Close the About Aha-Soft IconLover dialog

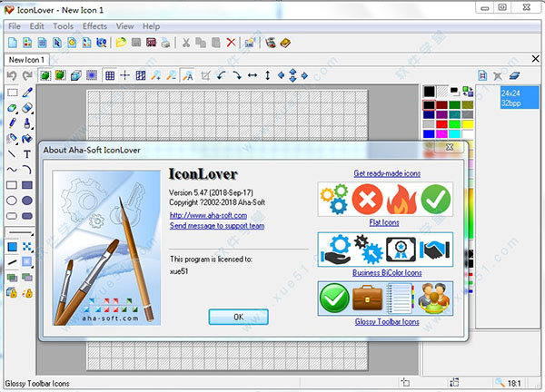click(449, 147)
